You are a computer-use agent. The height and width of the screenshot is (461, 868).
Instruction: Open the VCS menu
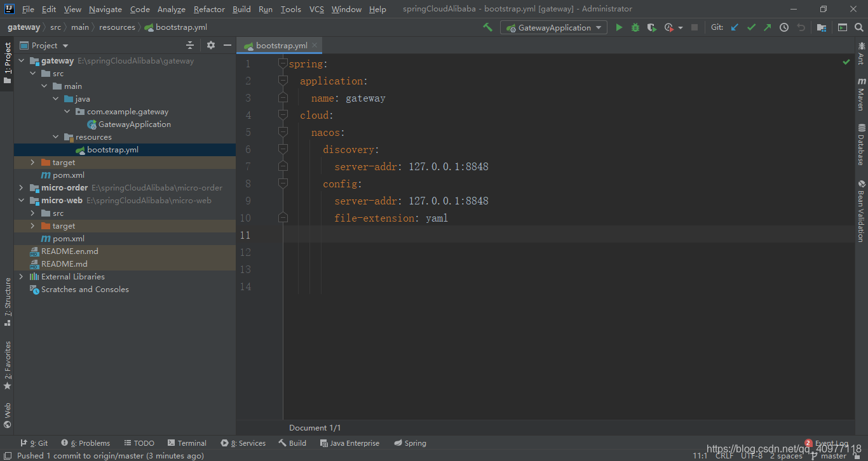[316, 9]
